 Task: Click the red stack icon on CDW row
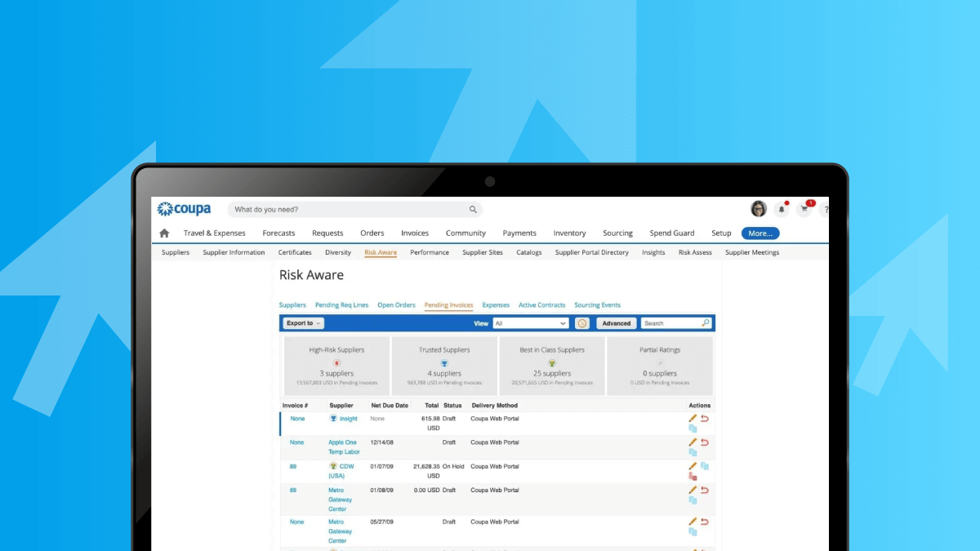pos(693,476)
